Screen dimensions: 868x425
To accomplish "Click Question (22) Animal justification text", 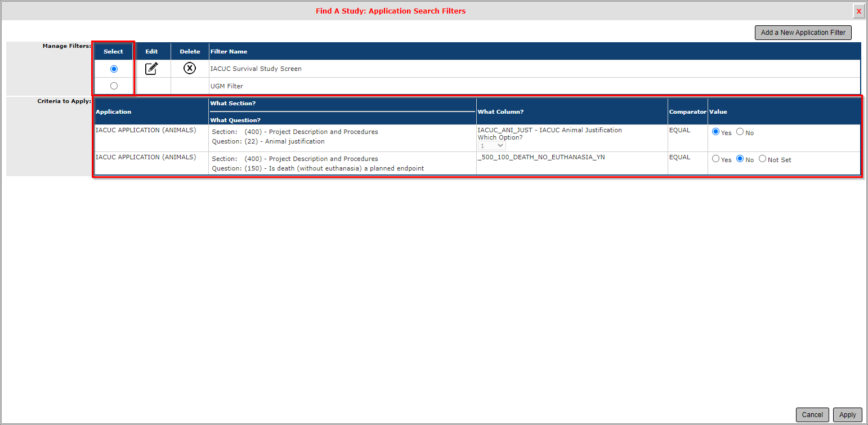I will pos(268,141).
